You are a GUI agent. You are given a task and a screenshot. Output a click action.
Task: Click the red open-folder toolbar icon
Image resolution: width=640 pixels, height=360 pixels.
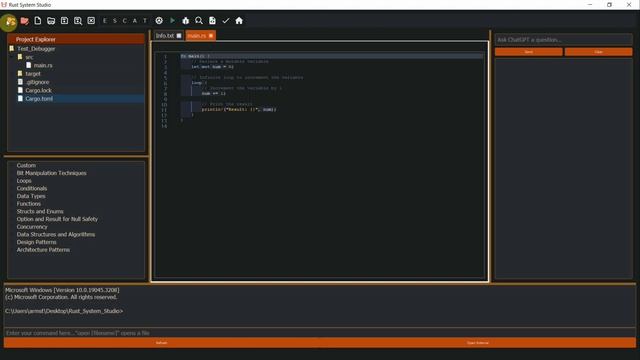click(24, 21)
